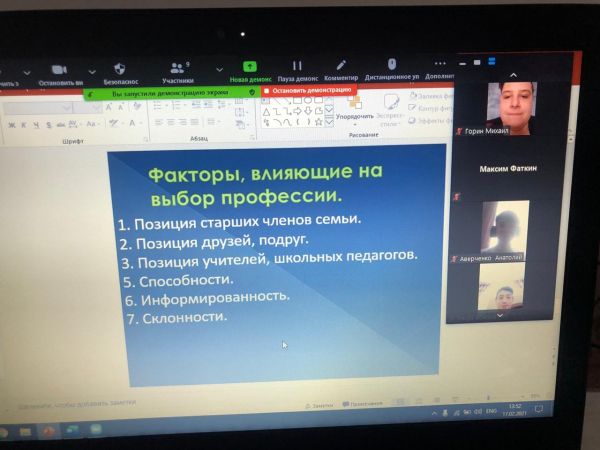Pause the screen share

(x=297, y=66)
